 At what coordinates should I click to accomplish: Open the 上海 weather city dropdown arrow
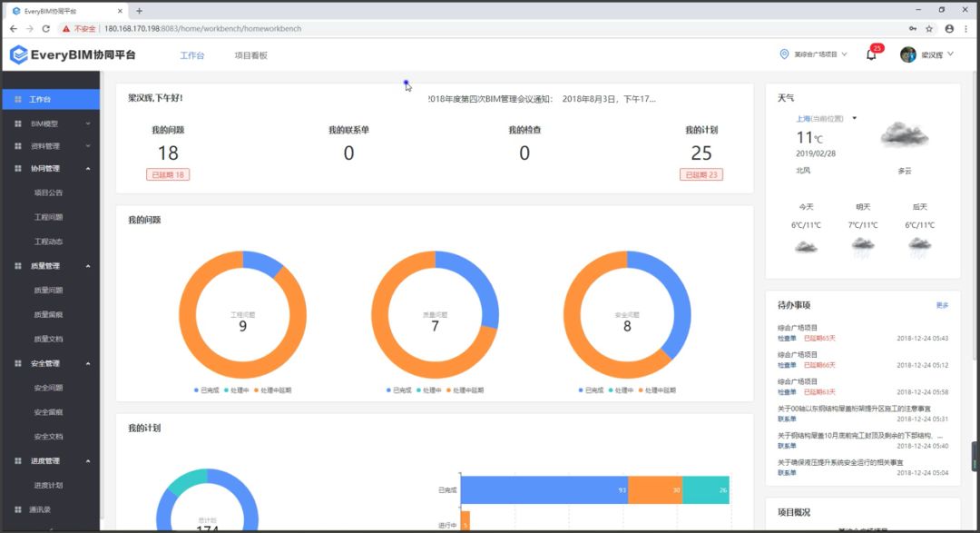tap(855, 118)
